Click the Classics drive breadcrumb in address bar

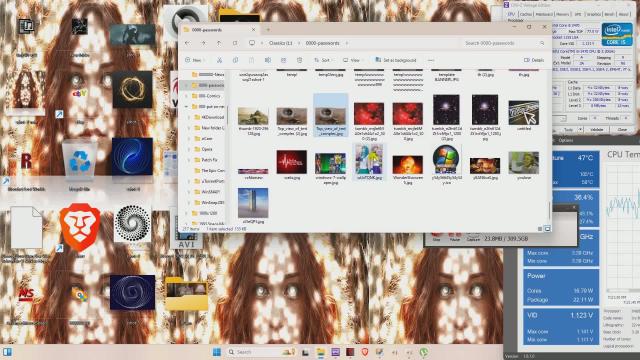click(x=280, y=43)
